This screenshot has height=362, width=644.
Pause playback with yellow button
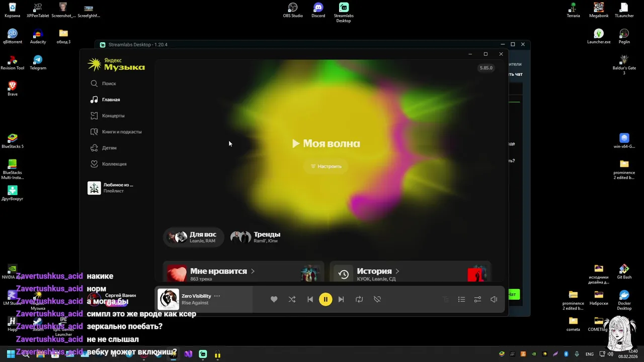326,299
